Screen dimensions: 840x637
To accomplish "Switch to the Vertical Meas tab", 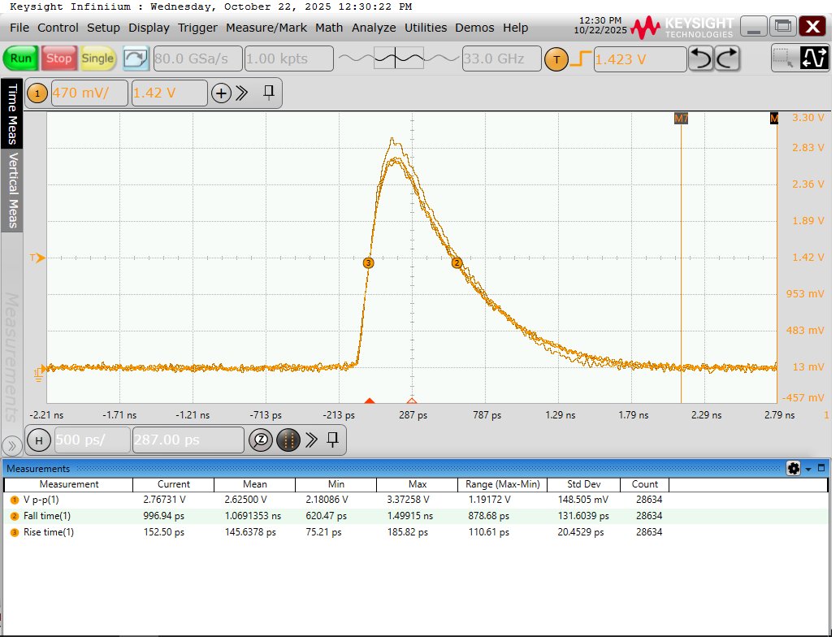I will [x=12, y=191].
